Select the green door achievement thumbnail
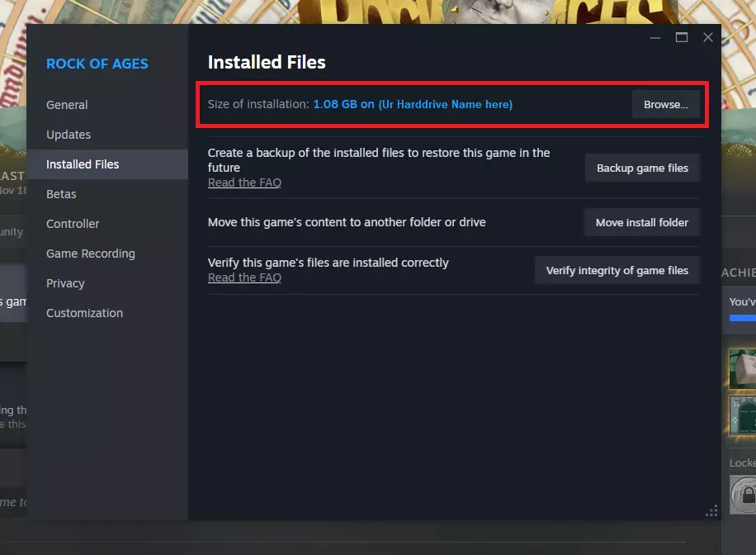 pos(743,416)
